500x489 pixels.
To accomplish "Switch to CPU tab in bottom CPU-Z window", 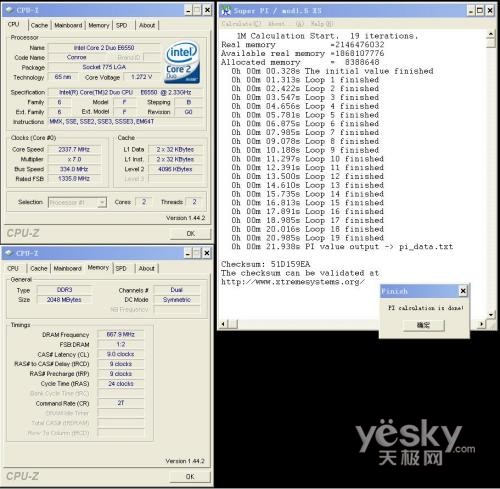I will (x=13, y=268).
